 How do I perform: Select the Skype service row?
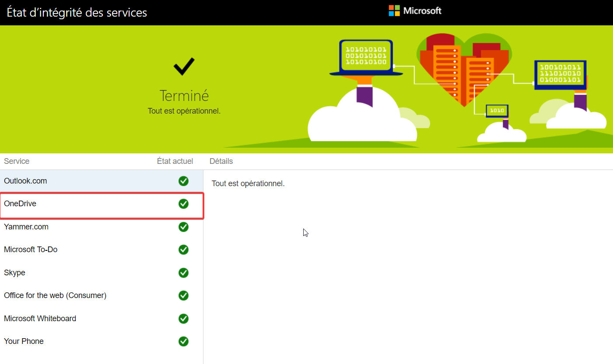(102, 273)
